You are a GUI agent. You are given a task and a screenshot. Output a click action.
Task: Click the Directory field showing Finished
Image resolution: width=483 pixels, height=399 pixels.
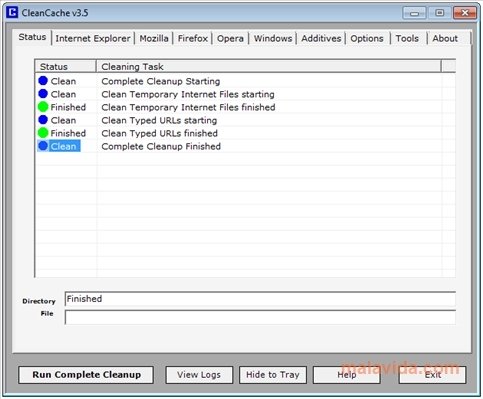tap(260, 299)
